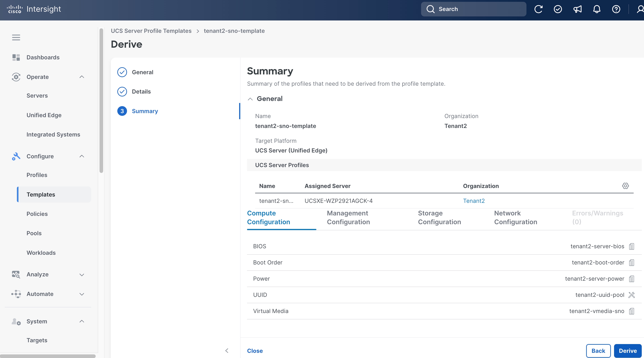The height and width of the screenshot is (358, 644).
Task: Open Targets under System
Action: (x=37, y=340)
